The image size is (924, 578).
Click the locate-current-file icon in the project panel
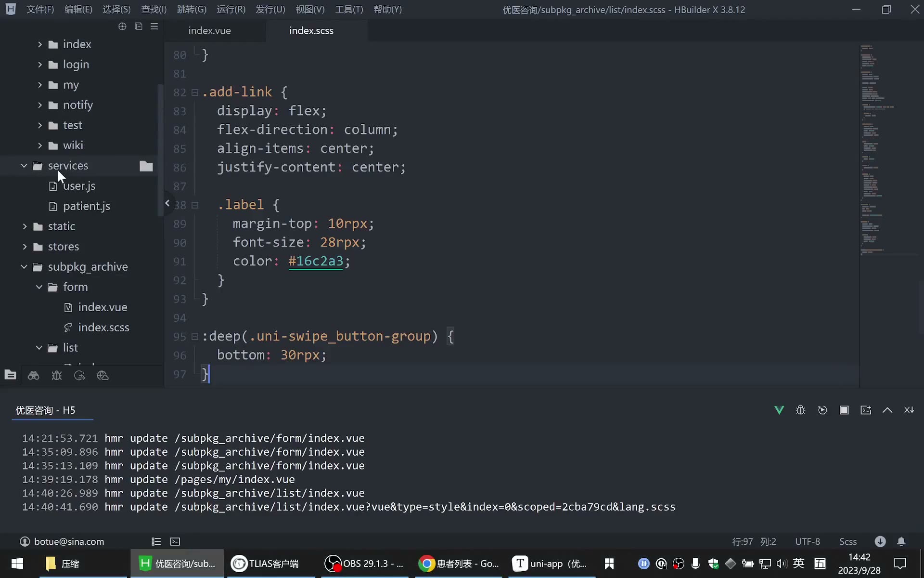(x=122, y=26)
